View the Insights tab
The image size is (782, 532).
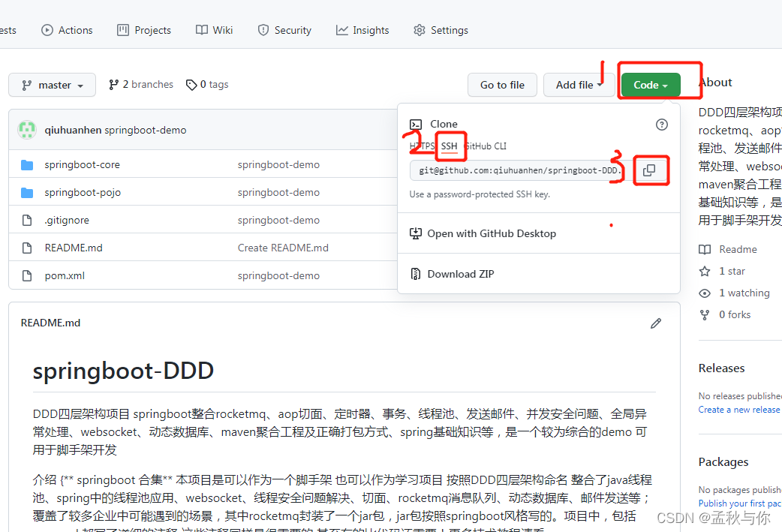[362, 30]
